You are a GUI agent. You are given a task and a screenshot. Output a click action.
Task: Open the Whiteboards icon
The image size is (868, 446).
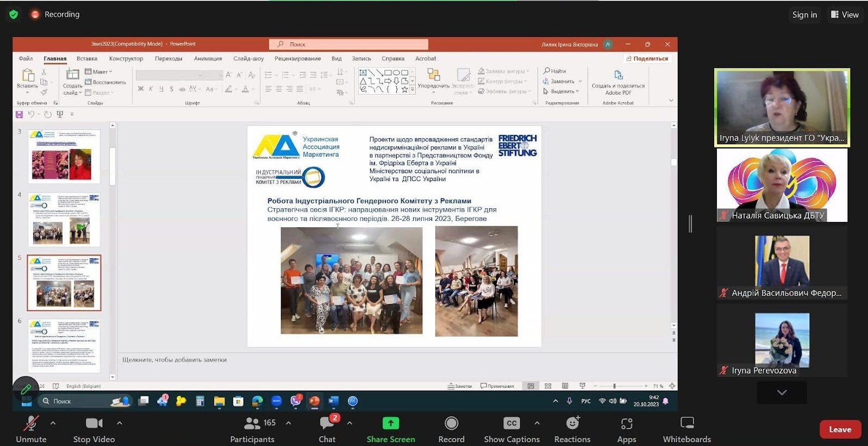tap(686, 423)
